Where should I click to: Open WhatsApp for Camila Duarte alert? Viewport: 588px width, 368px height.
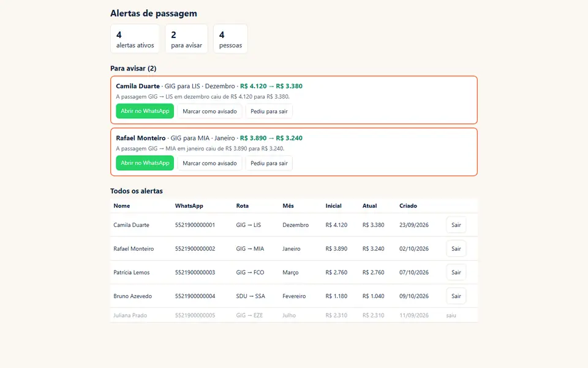(145, 111)
